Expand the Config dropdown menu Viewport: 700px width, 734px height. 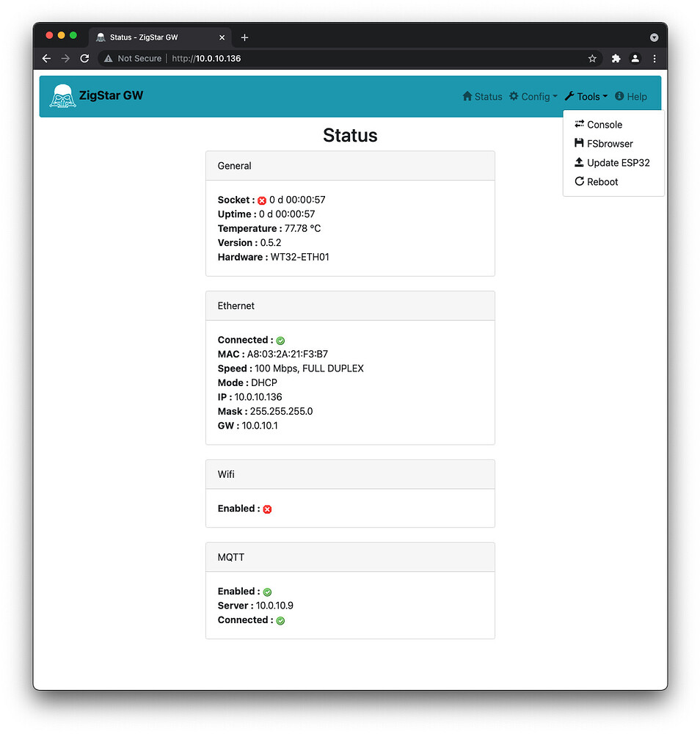[533, 96]
